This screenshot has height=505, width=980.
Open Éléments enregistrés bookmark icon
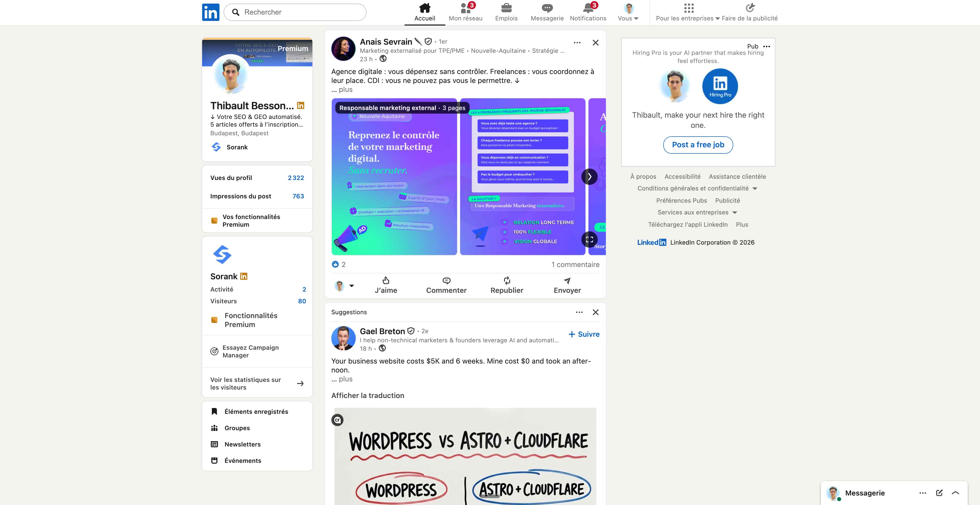point(215,411)
